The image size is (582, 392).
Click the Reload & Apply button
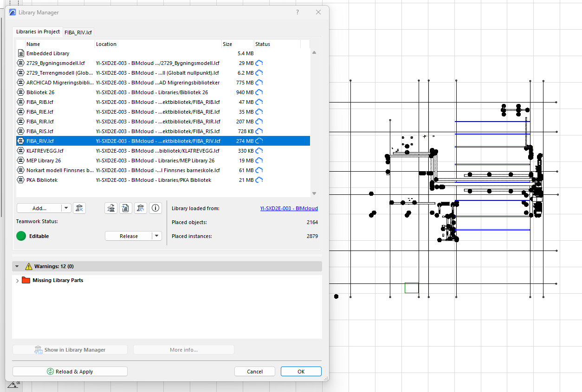70,372
